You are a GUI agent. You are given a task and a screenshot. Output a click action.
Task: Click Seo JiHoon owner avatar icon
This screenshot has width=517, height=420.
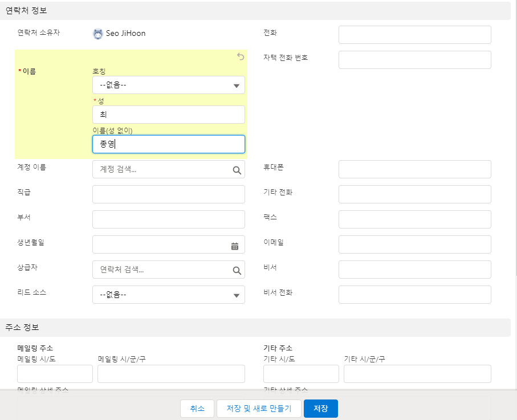[x=98, y=34]
